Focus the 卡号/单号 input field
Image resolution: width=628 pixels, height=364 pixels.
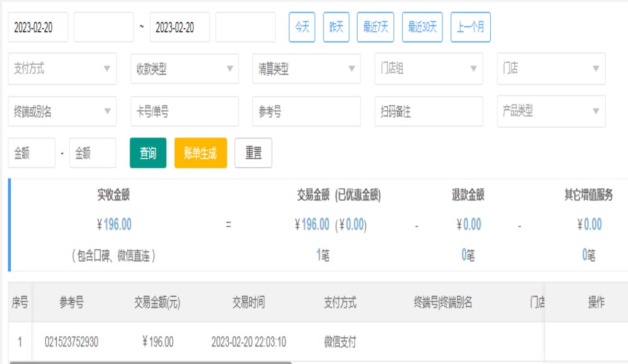tap(184, 111)
